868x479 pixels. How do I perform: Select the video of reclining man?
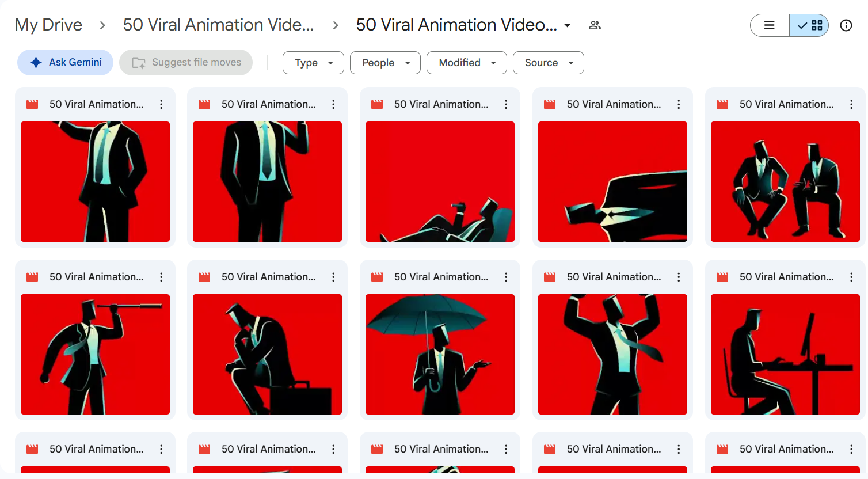point(440,181)
